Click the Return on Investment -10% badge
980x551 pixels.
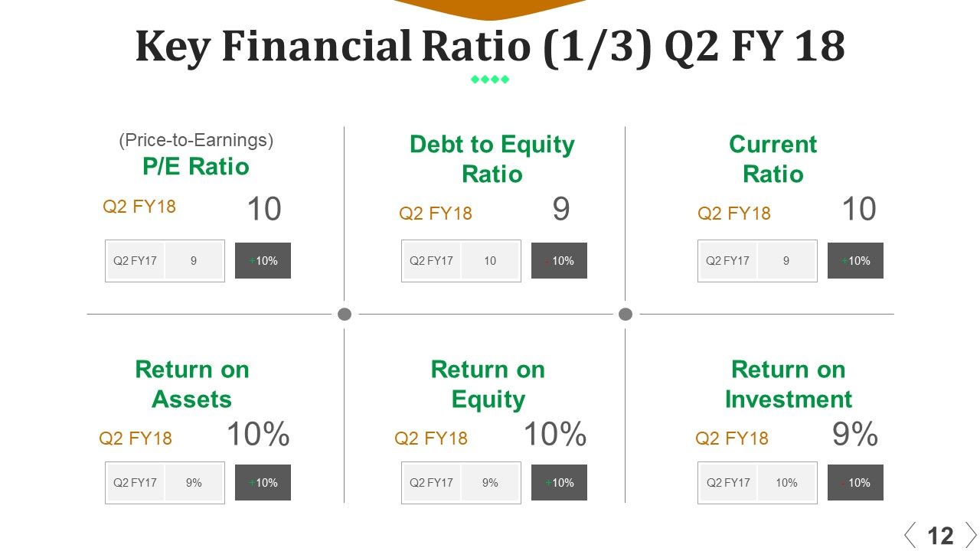(855, 483)
